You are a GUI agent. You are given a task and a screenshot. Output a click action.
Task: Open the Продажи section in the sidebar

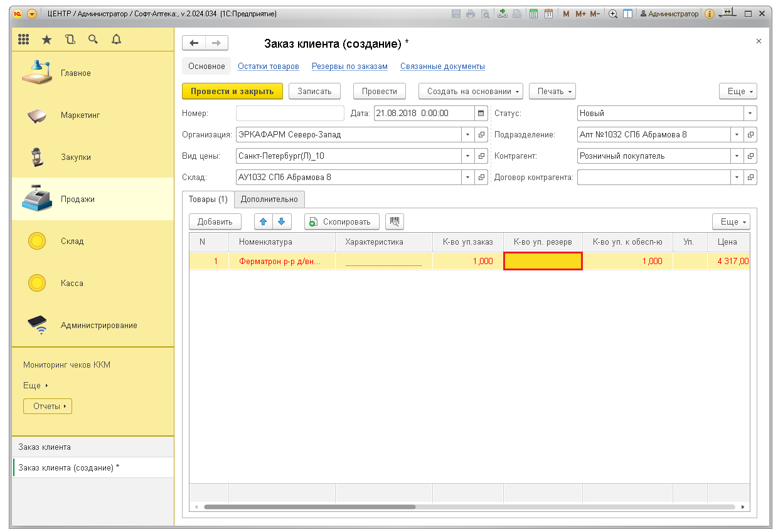click(77, 199)
